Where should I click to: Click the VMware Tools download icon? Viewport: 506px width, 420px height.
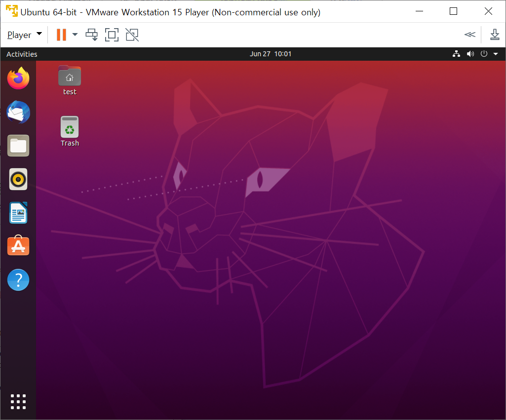point(494,35)
